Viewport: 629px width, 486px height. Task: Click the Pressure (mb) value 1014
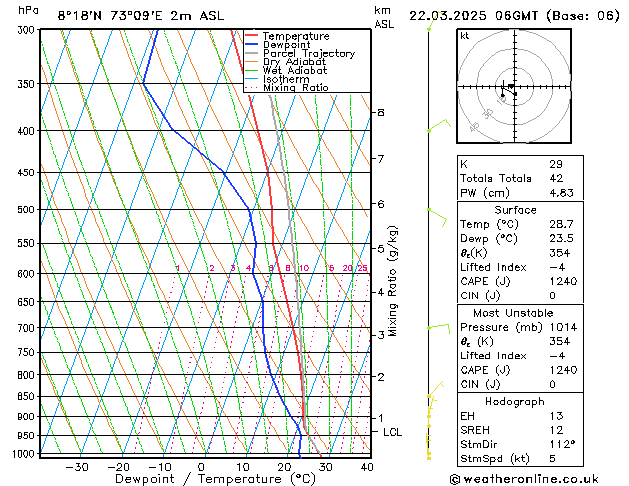563,327
